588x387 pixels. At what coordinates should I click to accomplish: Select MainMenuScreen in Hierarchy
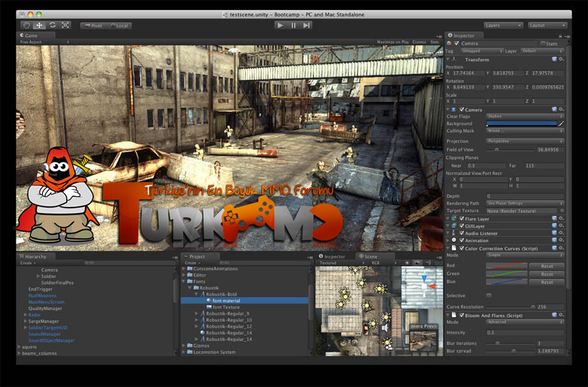coord(46,302)
